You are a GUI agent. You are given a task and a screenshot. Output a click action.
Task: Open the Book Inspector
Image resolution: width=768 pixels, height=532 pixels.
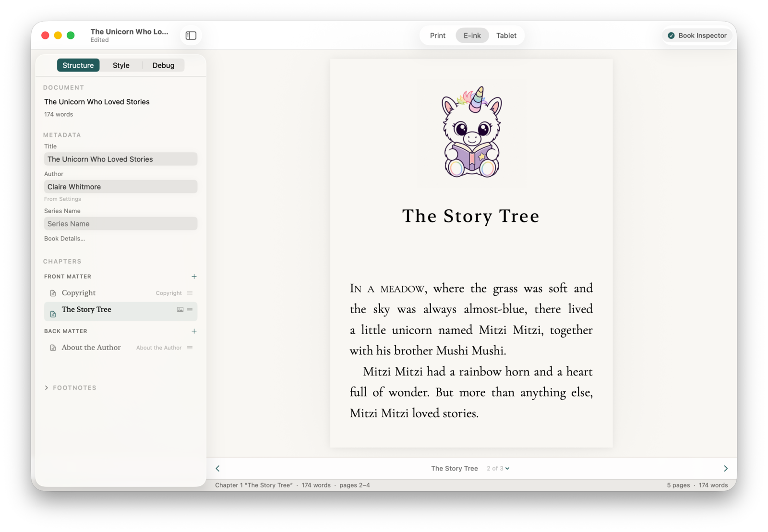point(697,36)
